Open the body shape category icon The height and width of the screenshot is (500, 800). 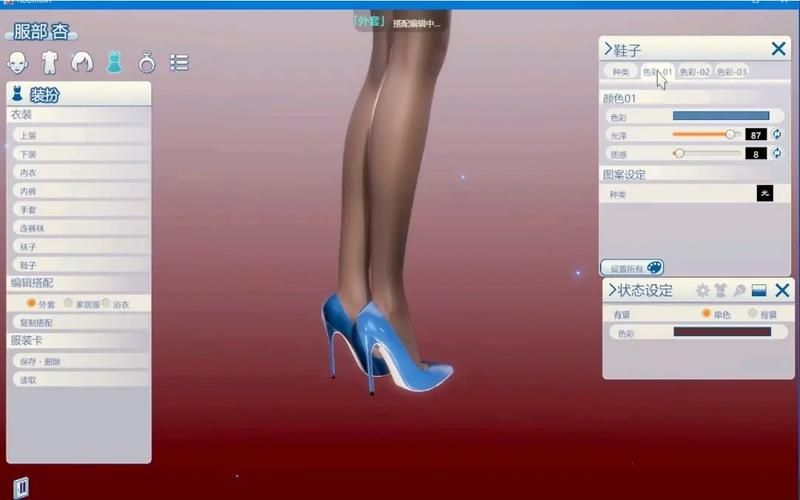49,63
